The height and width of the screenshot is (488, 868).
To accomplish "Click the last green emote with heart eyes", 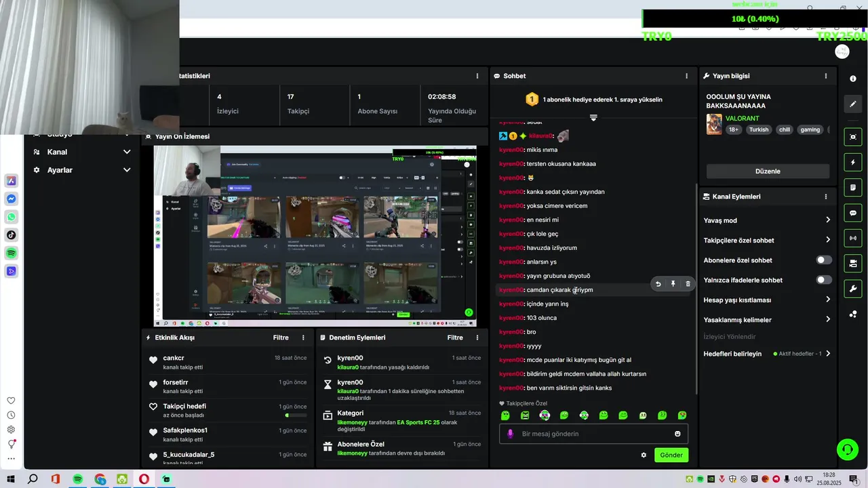I will (682, 415).
